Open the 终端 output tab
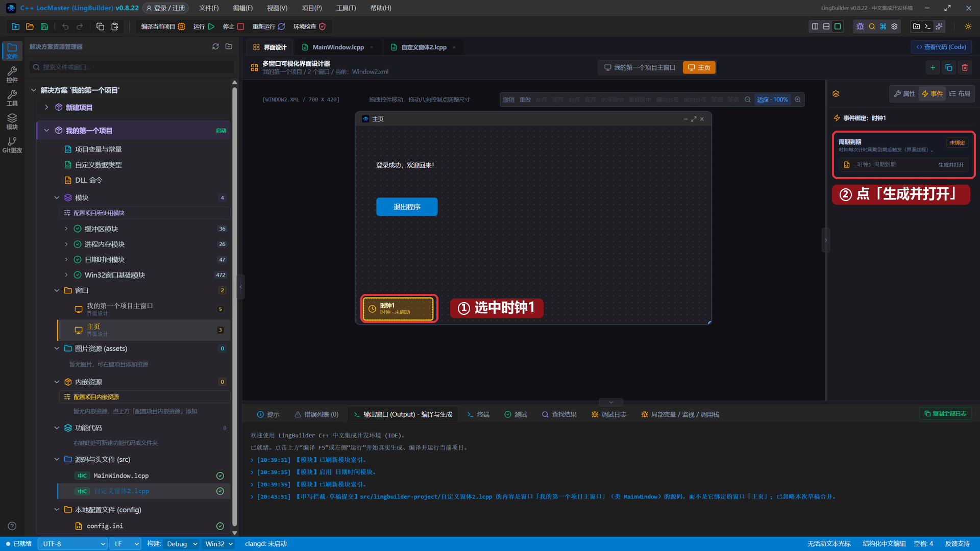This screenshot has height=551, width=980. pyautogui.click(x=478, y=414)
